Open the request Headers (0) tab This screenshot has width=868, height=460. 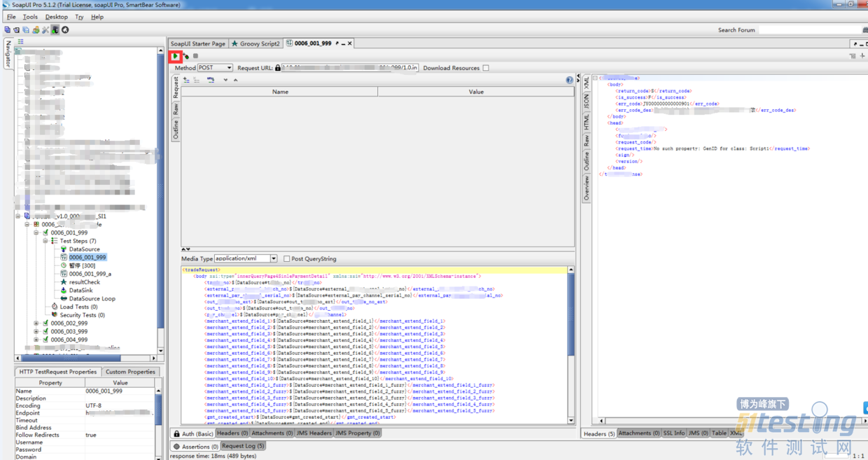232,433
